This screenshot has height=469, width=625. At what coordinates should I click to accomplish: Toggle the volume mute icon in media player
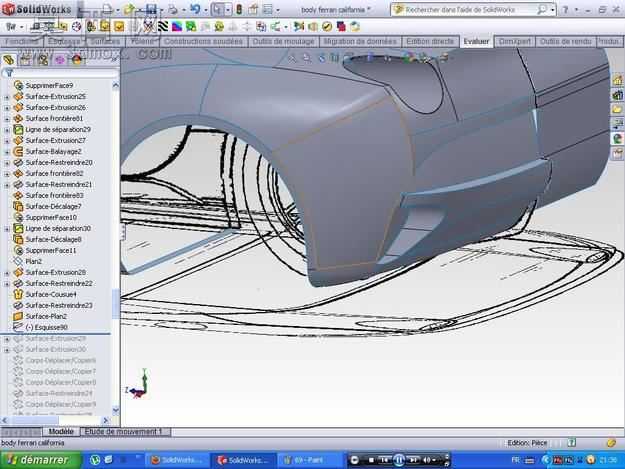point(426,460)
